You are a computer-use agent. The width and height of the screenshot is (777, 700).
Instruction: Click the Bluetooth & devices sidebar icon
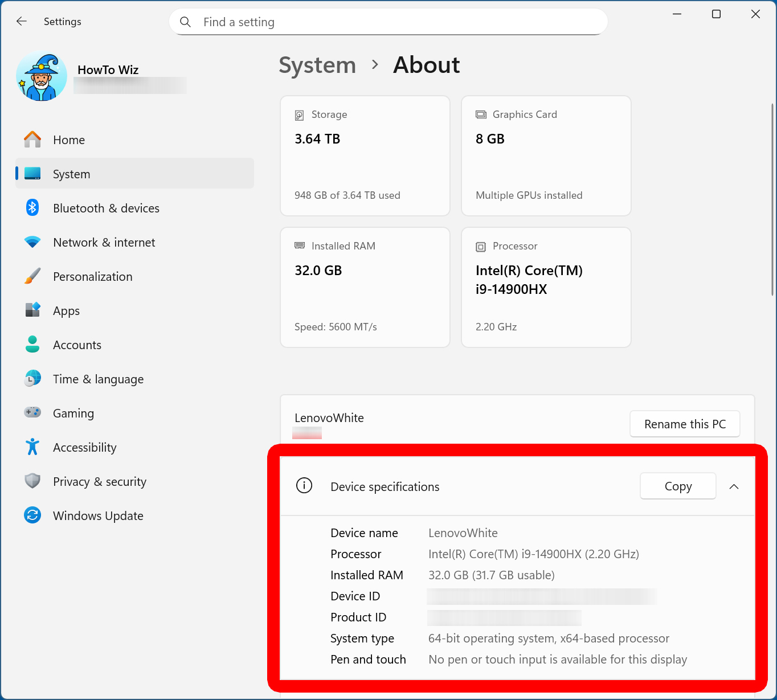32,208
